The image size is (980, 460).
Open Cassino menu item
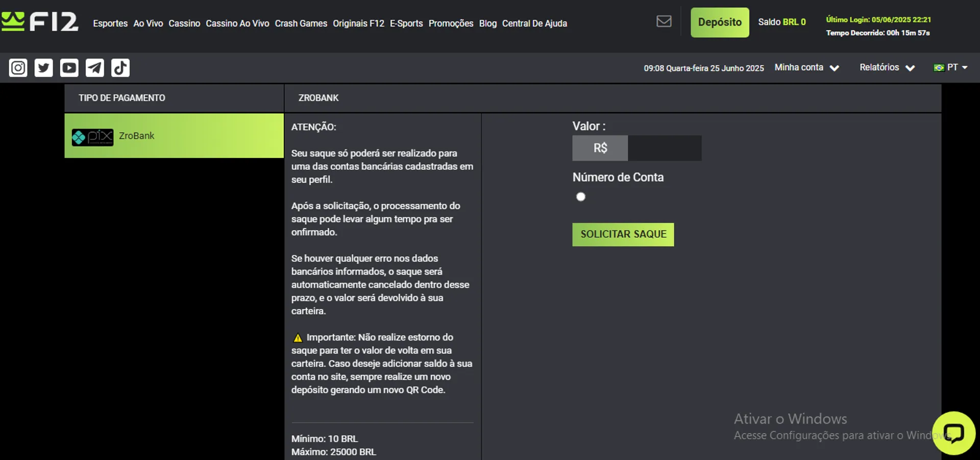(x=184, y=23)
